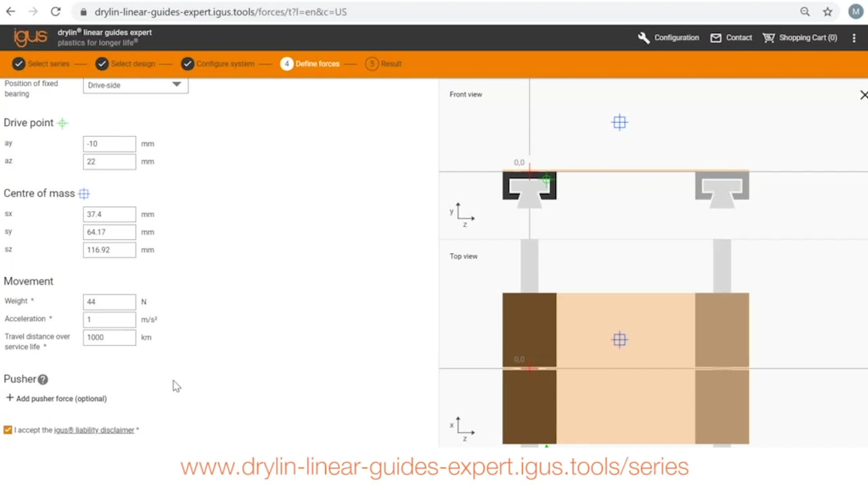The image size is (868, 488).
Task: Close the preview panel with X
Action: click(x=863, y=95)
